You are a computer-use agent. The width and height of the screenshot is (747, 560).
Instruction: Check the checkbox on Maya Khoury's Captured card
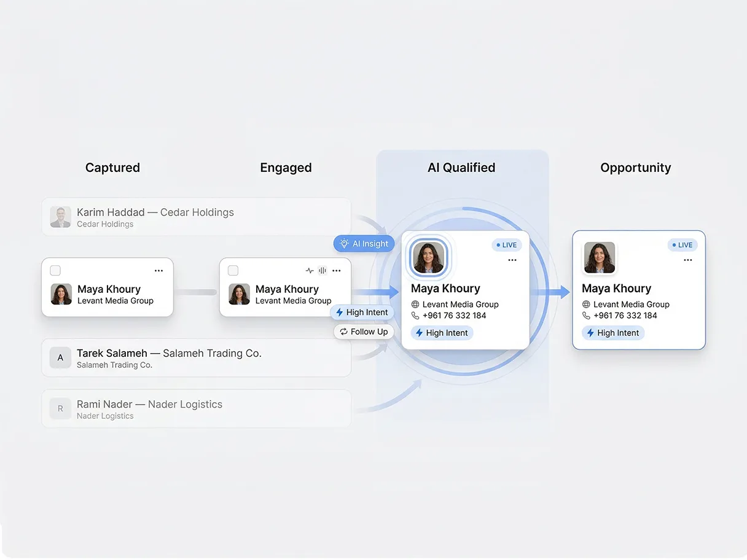pos(55,270)
